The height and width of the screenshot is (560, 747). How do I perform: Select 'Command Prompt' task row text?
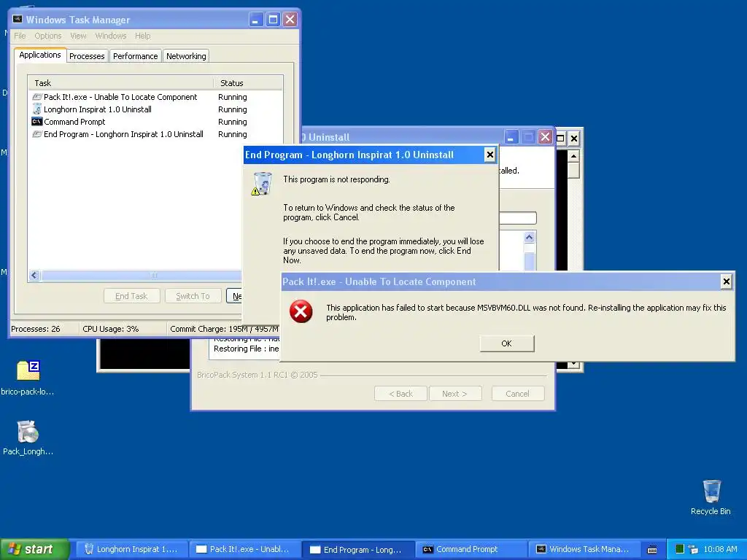tap(74, 122)
